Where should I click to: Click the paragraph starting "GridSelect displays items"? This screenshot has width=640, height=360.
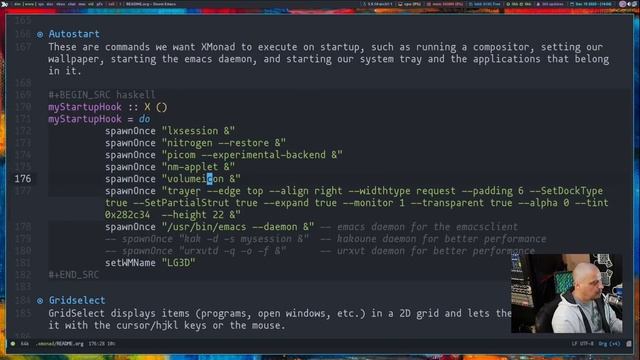coord(280,319)
